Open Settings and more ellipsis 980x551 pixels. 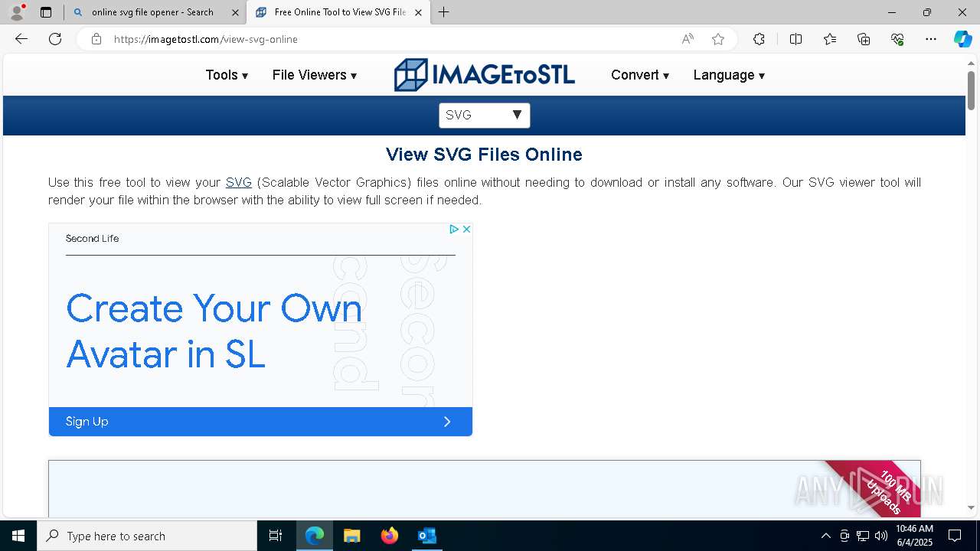(x=931, y=39)
